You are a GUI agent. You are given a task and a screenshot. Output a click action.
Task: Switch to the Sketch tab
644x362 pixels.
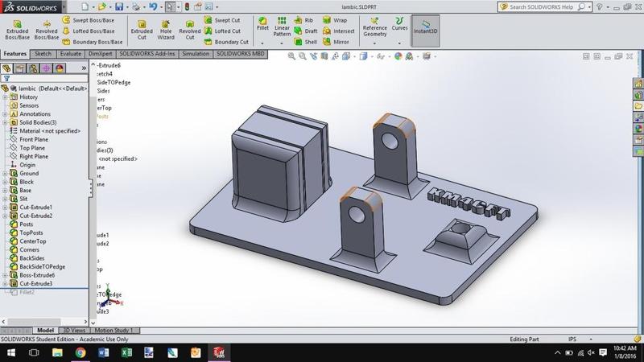point(43,54)
